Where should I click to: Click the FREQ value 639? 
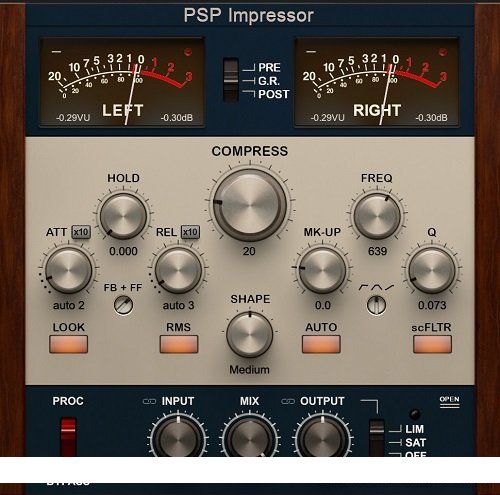pos(377,251)
